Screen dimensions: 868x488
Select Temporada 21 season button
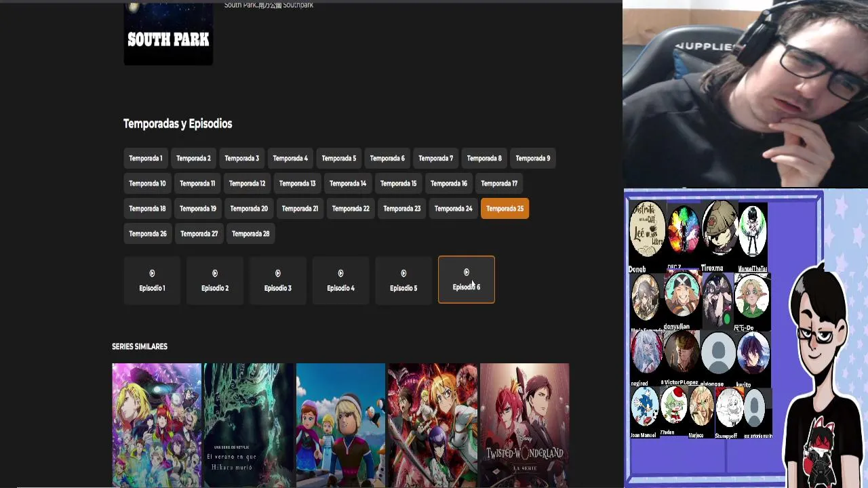pos(300,209)
